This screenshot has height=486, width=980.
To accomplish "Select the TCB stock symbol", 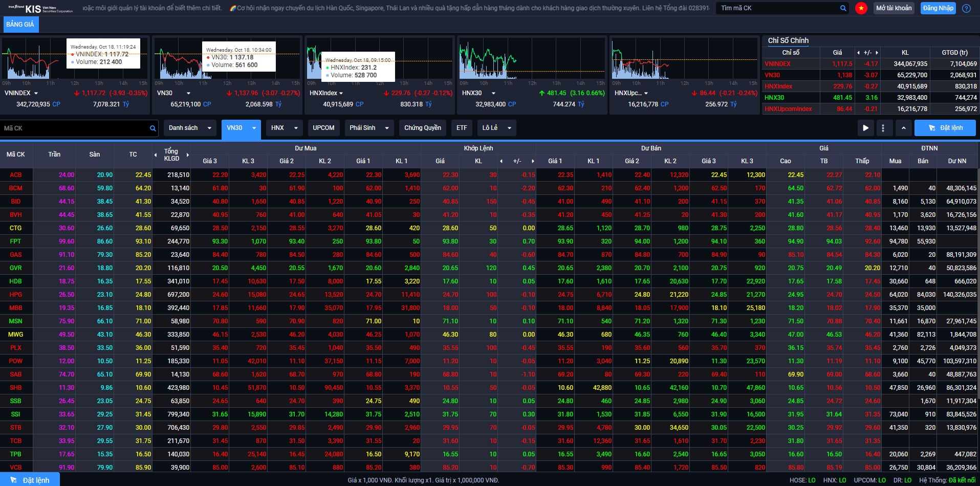I will pos(16,441).
